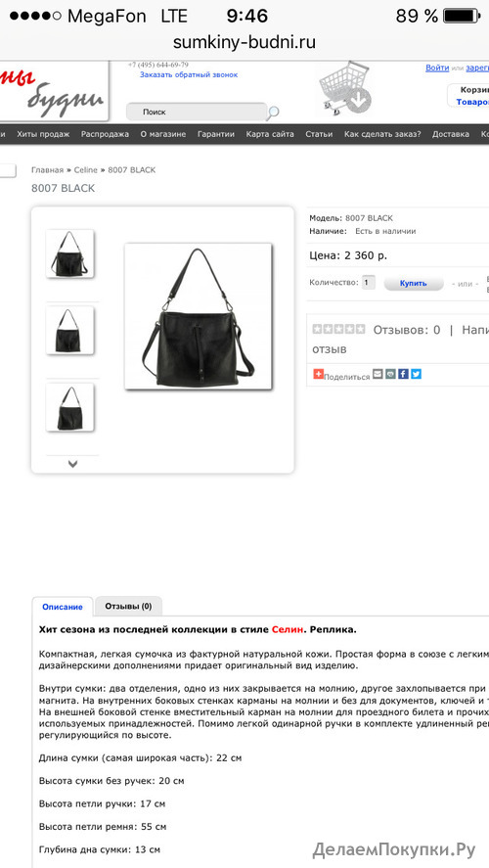489x868 pixels.
Task: Open Распродажа menu item
Action: 105,134
